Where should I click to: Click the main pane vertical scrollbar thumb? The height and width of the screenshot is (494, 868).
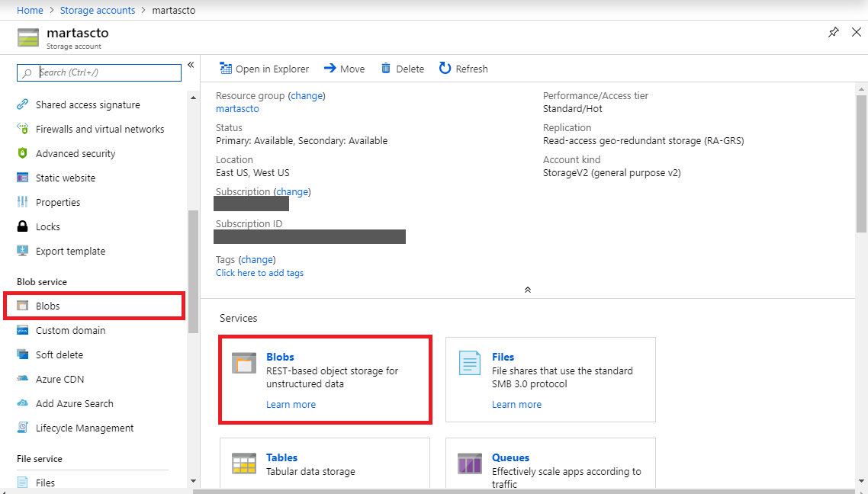[x=862, y=164]
